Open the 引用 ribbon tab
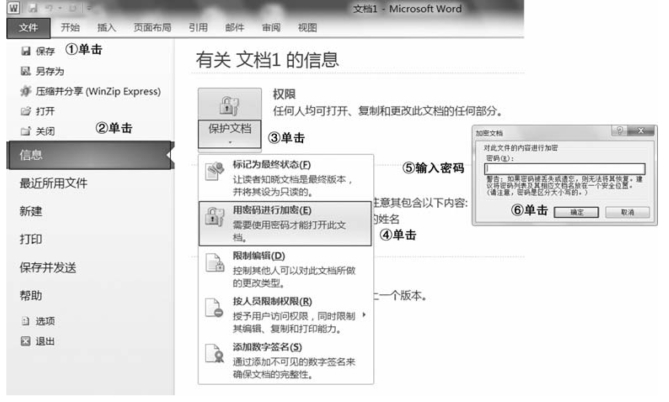The width and height of the screenshot is (669, 402). coord(198,28)
